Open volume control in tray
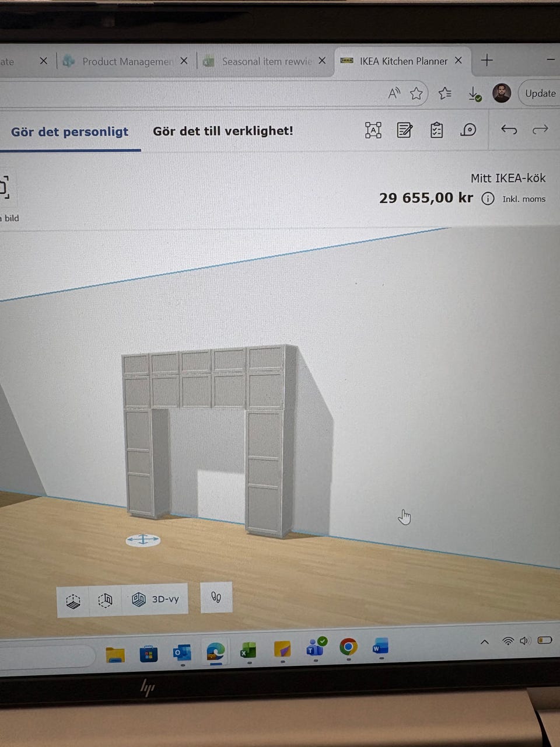Screen dimensions: 560x747 point(525,641)
